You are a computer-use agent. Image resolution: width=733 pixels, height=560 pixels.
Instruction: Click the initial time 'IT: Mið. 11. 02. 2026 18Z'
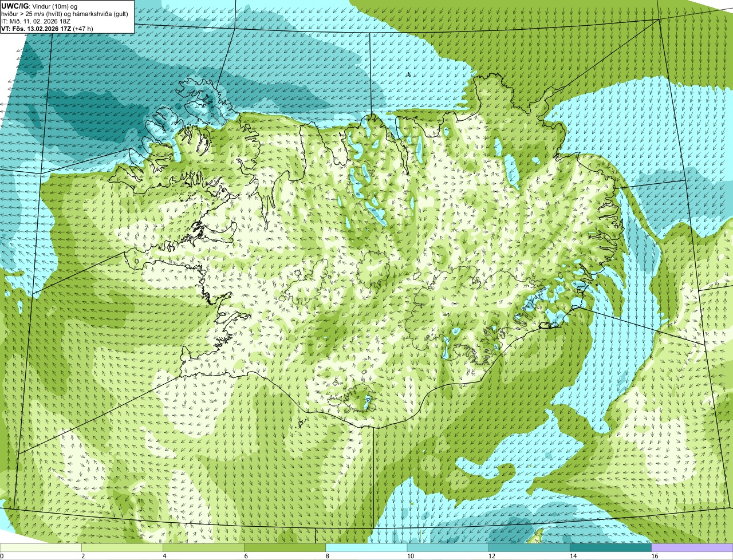click(x=36, y=21)
